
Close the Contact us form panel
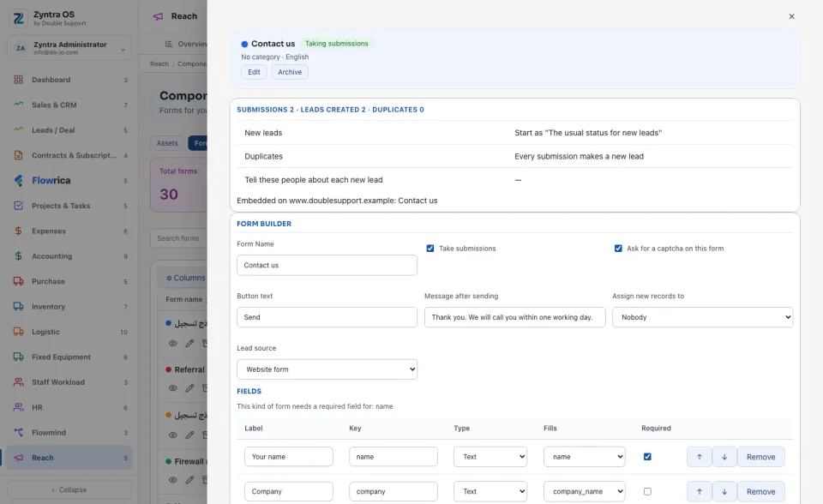pyautogui.click(x=791, y=16)
